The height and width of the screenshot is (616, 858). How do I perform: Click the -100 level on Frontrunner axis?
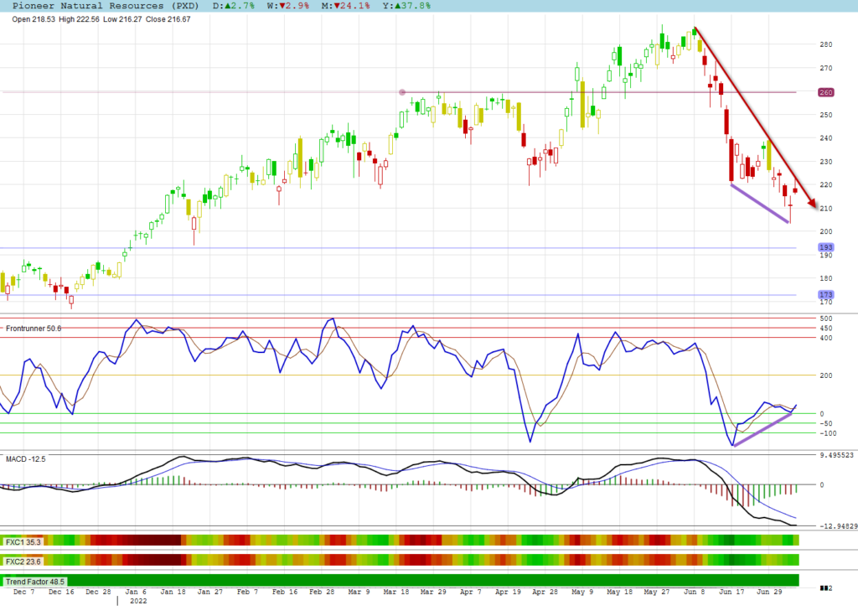(x=828, y=433)
